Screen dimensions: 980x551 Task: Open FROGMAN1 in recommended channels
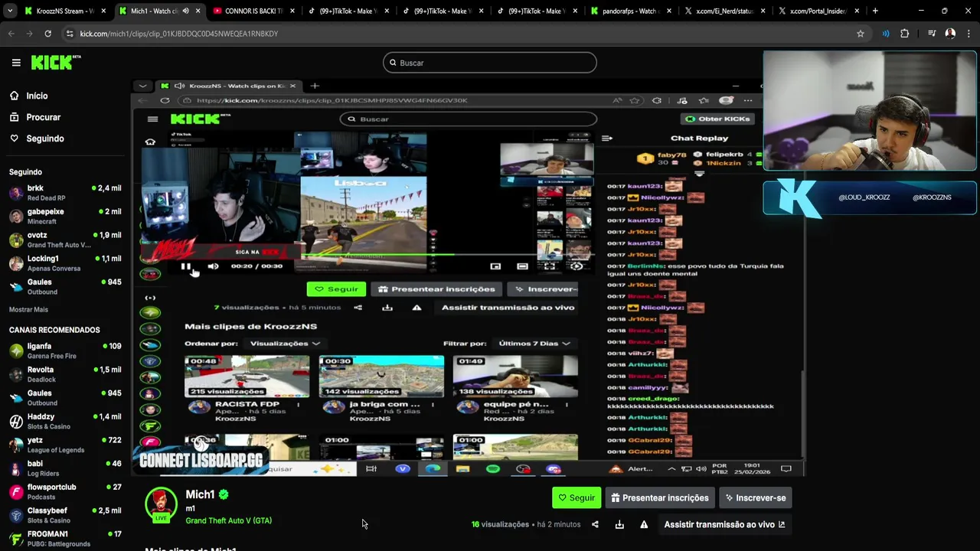tap(65, 539)
